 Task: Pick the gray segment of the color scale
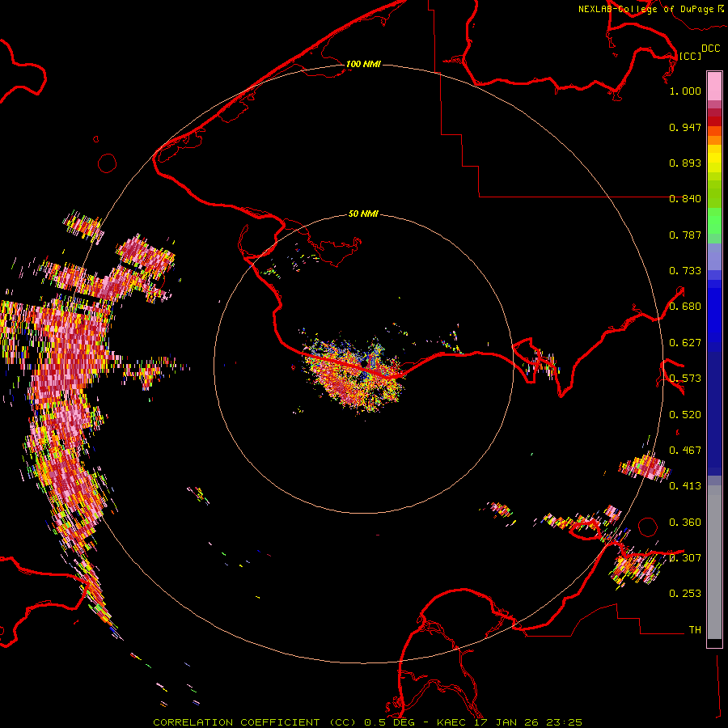click(x=714, y=562)
